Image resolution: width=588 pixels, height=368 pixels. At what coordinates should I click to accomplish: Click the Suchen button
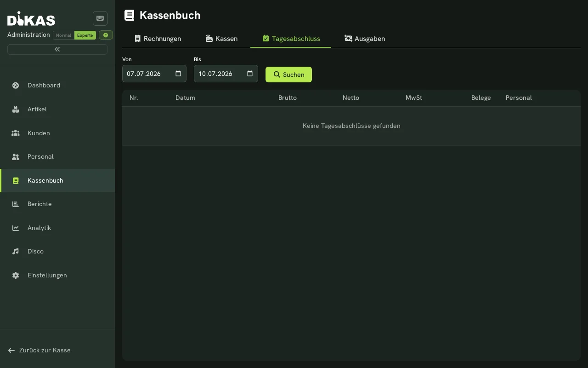coord(288,75)
